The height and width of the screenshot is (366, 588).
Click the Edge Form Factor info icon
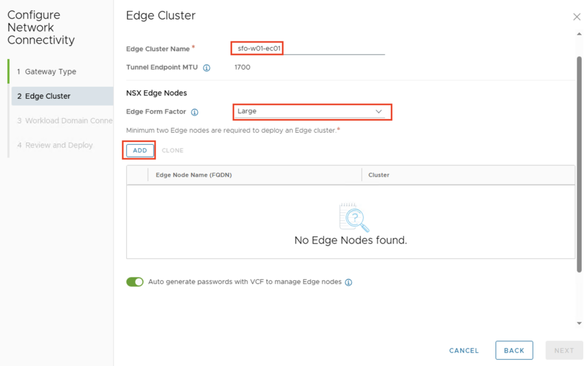(195, 112)
